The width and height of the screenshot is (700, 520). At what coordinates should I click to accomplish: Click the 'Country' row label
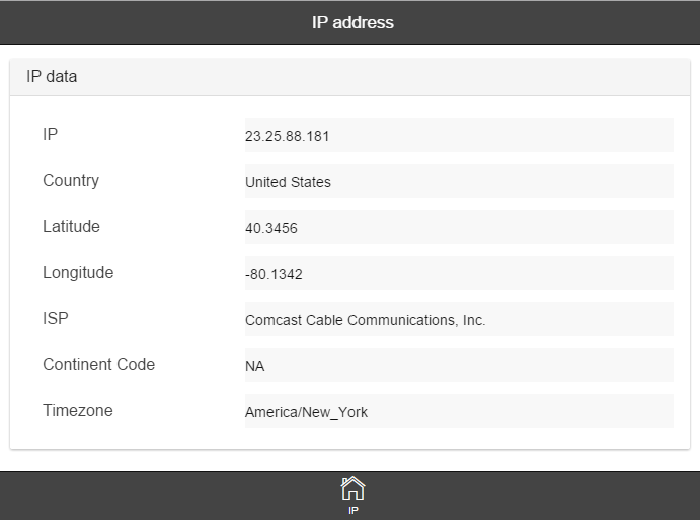click(71, 180)
